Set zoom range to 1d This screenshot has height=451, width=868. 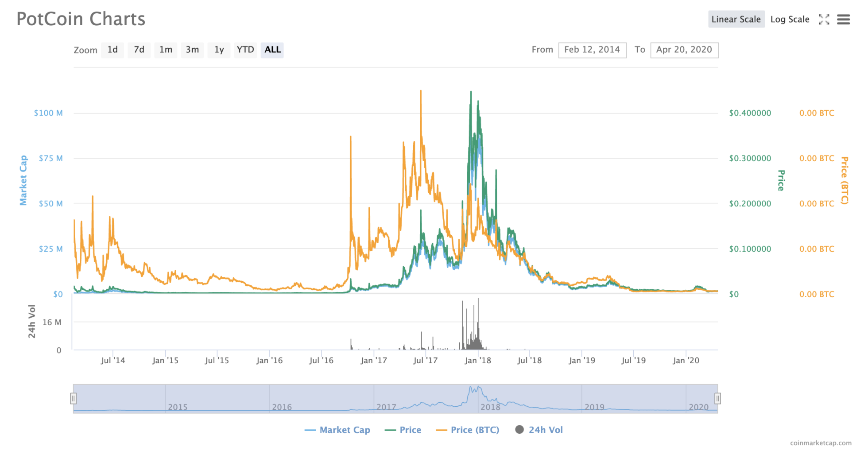(x=112, y=50)
